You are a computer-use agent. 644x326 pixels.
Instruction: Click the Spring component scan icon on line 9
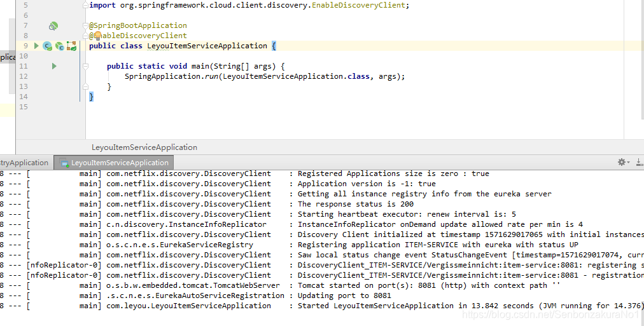pyautogui.click(x=72, y=46)
